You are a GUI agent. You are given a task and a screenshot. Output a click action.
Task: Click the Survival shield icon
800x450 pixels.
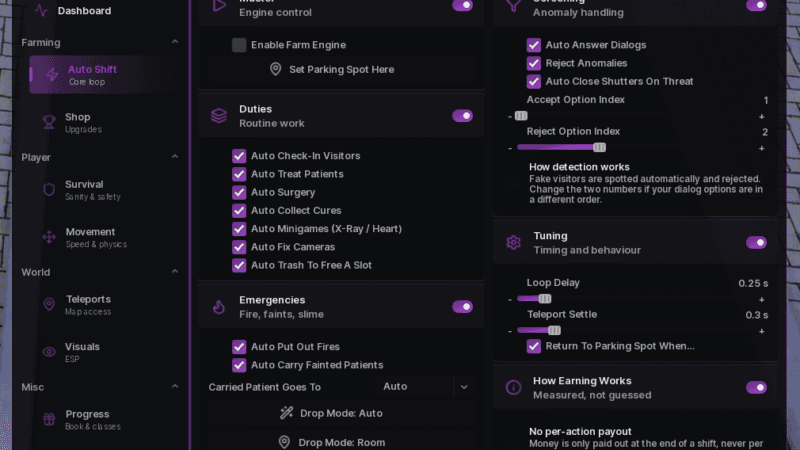pyautogui.click(x=49, y=190)
